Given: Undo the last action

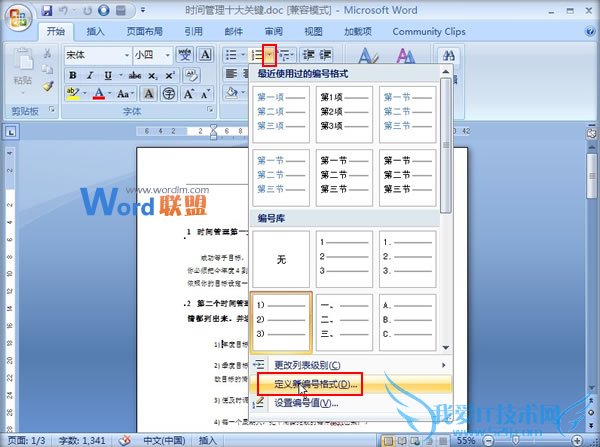Looking at the screenshot, I should [64, 10].
